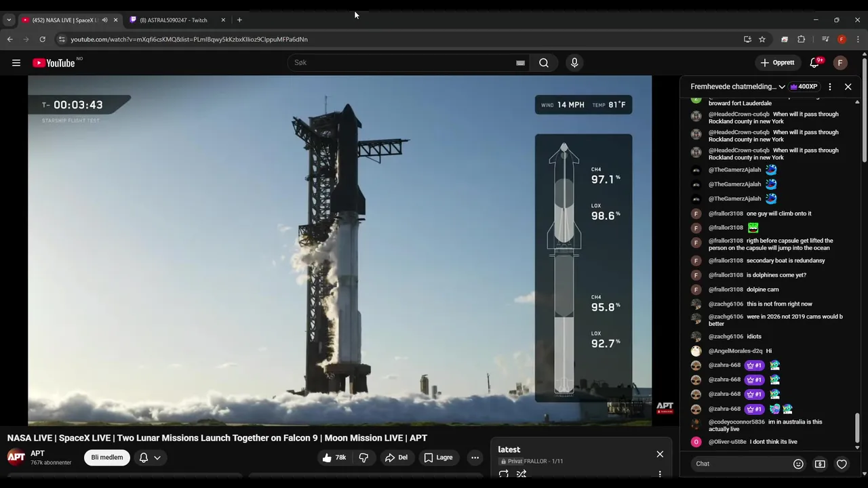Send a heart reaction in chat

click(x=842, y=464)
